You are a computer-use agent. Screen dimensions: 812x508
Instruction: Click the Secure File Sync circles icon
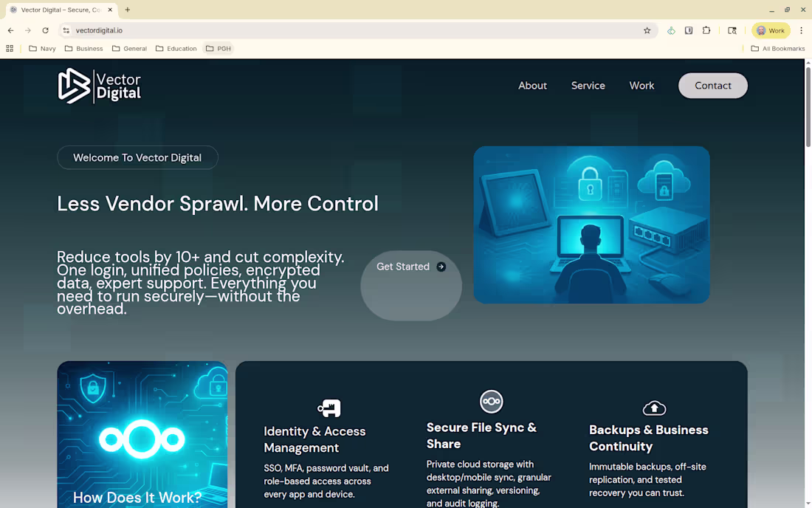pyautogui.click(x=492, y=401)
